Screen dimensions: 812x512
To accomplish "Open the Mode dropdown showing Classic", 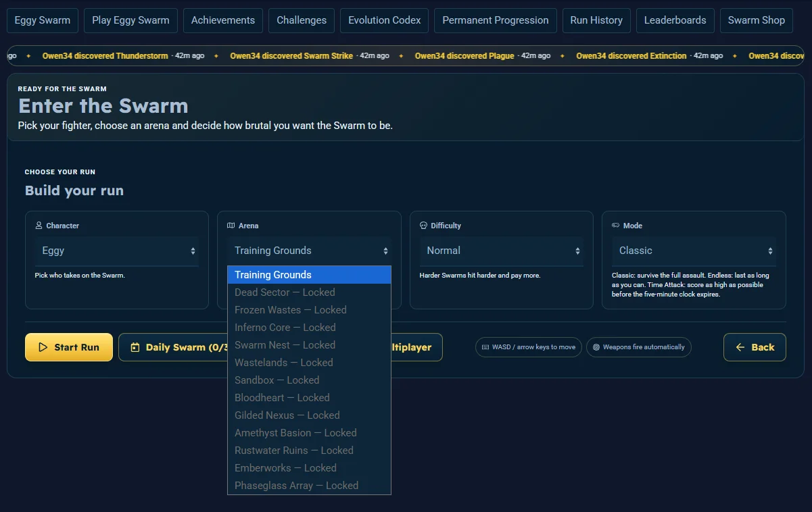I will click(694, 251).
